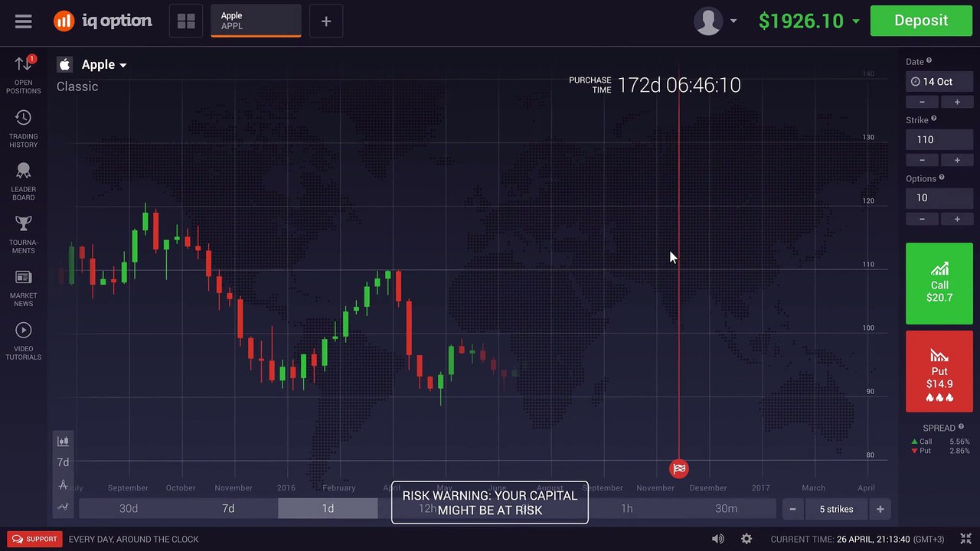Click the purchase time countdown 172d 06:46:10
This screenshot has width=980, height=551.
pos(679,85)
